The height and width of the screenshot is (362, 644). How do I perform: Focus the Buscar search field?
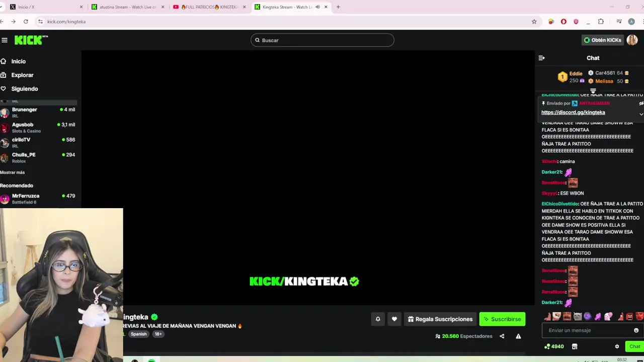pyautogui.click(x=322, y=40)
